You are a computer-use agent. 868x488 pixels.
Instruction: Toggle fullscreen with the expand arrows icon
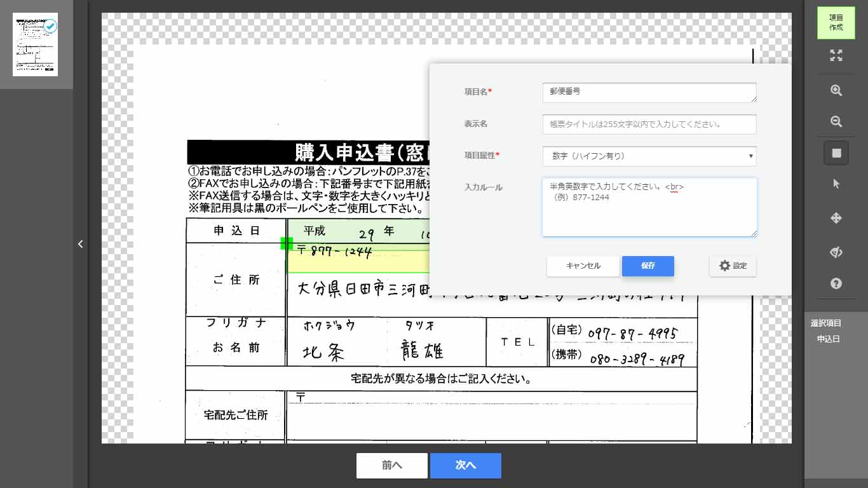tap(836, 55)
